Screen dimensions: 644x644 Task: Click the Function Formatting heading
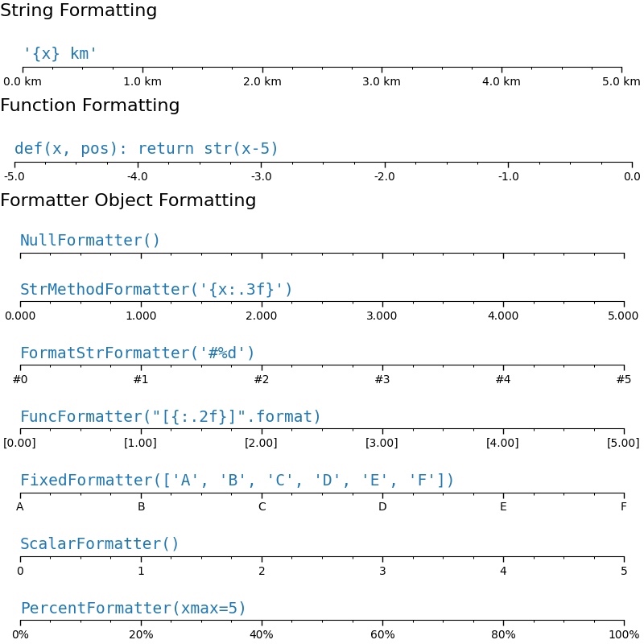(90, 105)
